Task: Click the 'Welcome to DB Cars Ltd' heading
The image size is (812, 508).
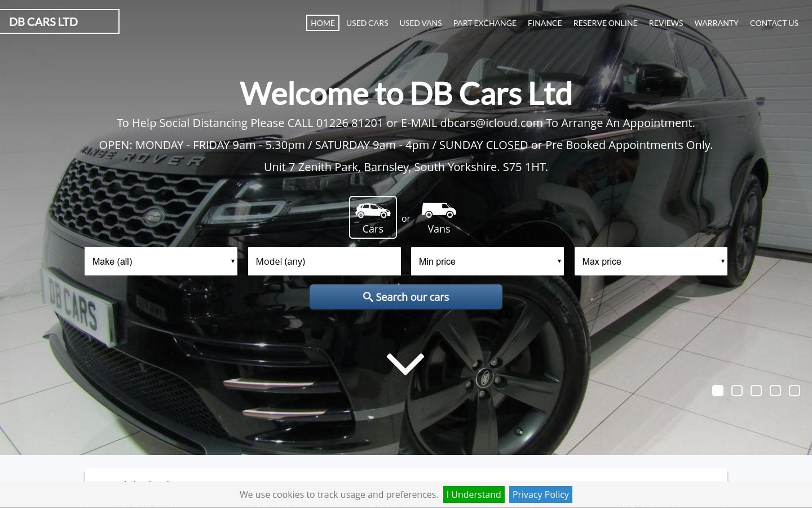Action: 406,93
